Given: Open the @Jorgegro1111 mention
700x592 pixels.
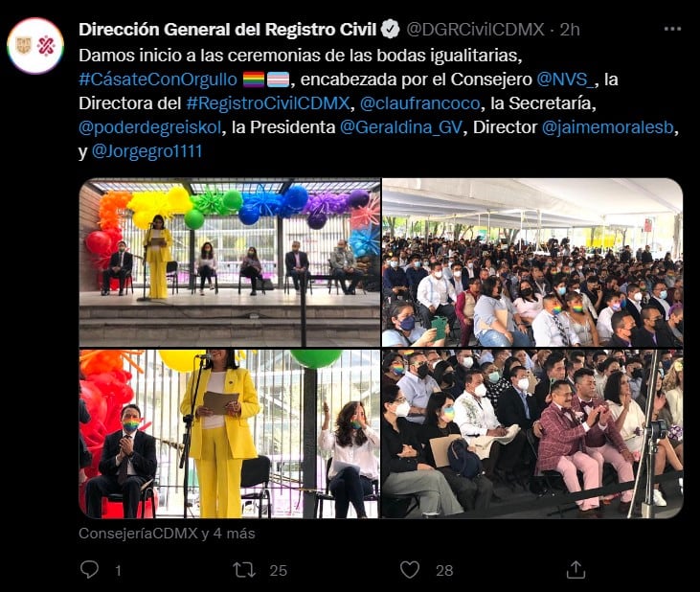Looking at the screenshot, I should click(x=147, y=151).
